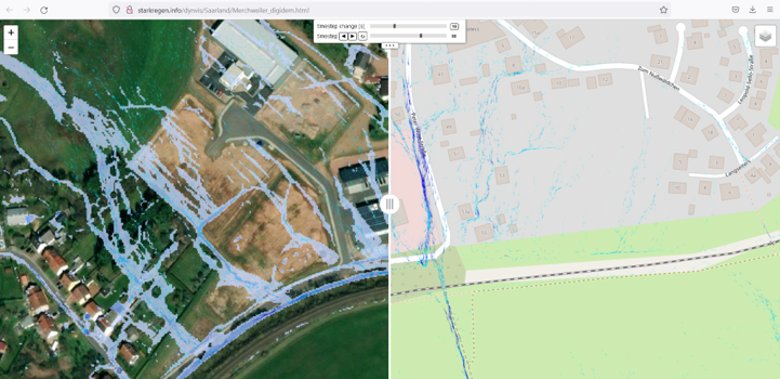Open the map layers selector

tap(765, 36)
